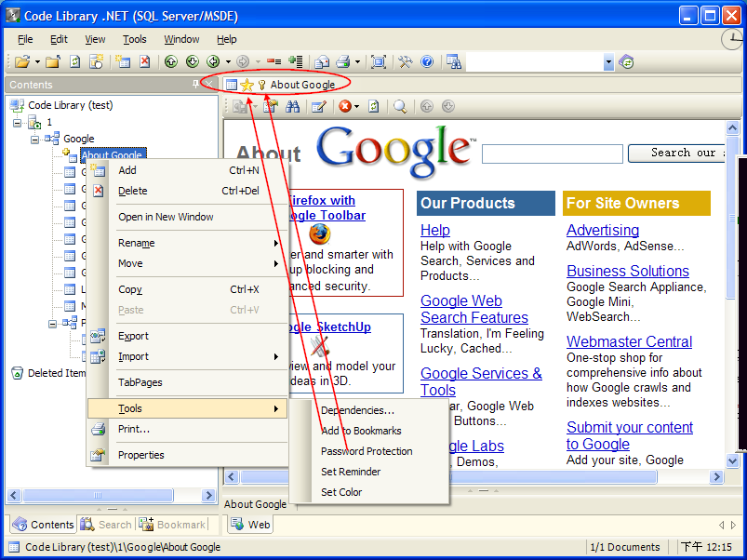This screenshot has width=747, height=560.
Task: Select Set Color in the submenu
Action: (341, 492)
